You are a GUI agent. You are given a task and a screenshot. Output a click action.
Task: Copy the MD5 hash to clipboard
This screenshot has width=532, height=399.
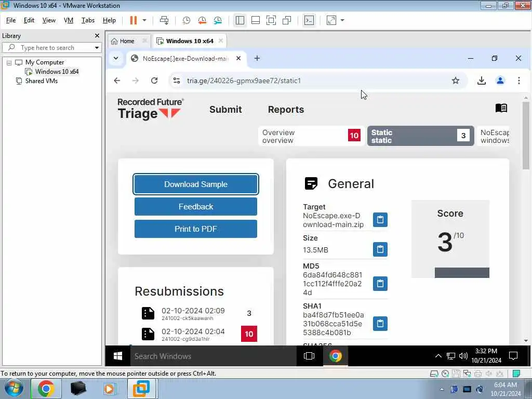point(380,284)
